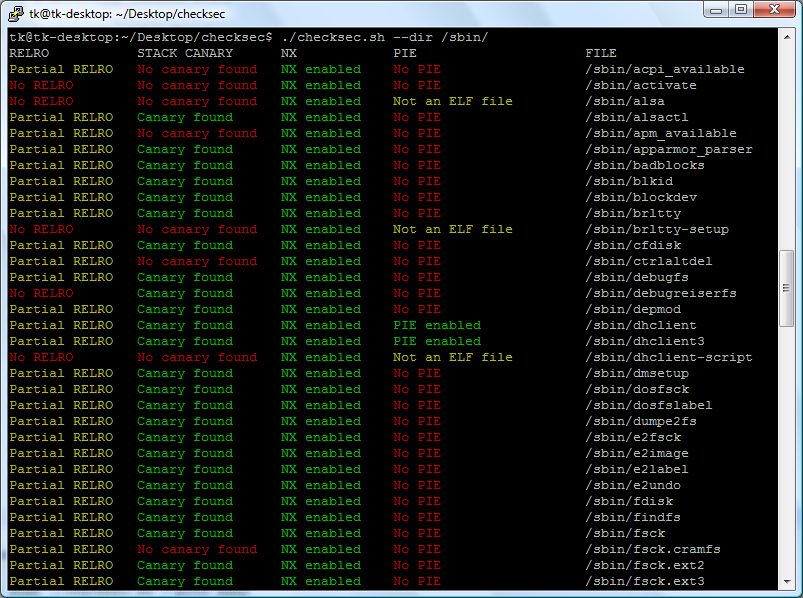The width and height of the screenshot is (803, 598).
Task: Click '/sbin/fsck' file path
Action: pos(625,533)
